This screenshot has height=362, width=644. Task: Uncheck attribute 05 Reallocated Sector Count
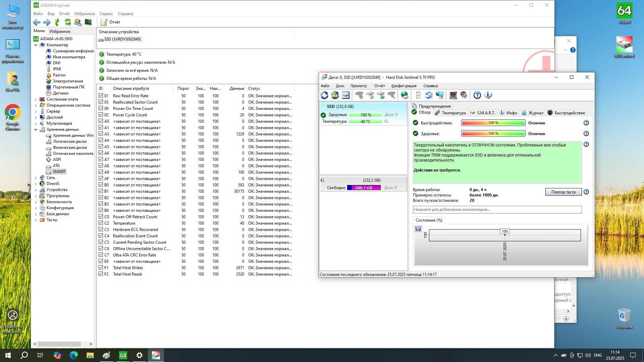(101, 102)
